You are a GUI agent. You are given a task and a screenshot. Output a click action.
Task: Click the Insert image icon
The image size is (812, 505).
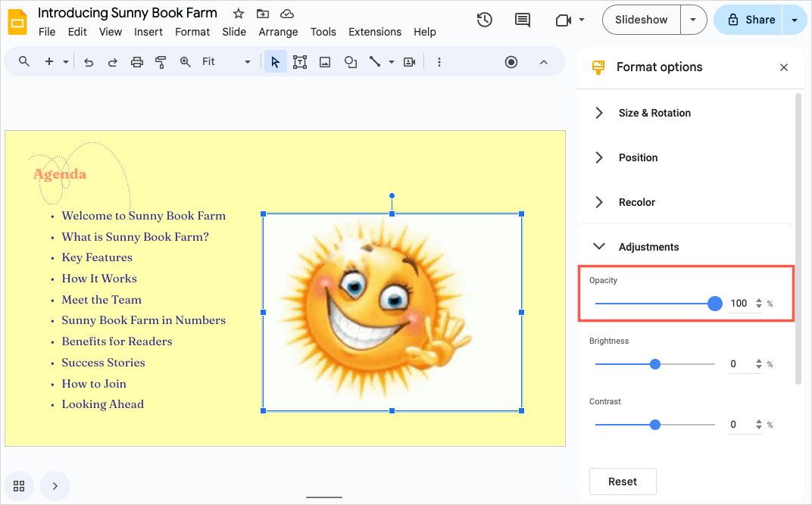325,62
